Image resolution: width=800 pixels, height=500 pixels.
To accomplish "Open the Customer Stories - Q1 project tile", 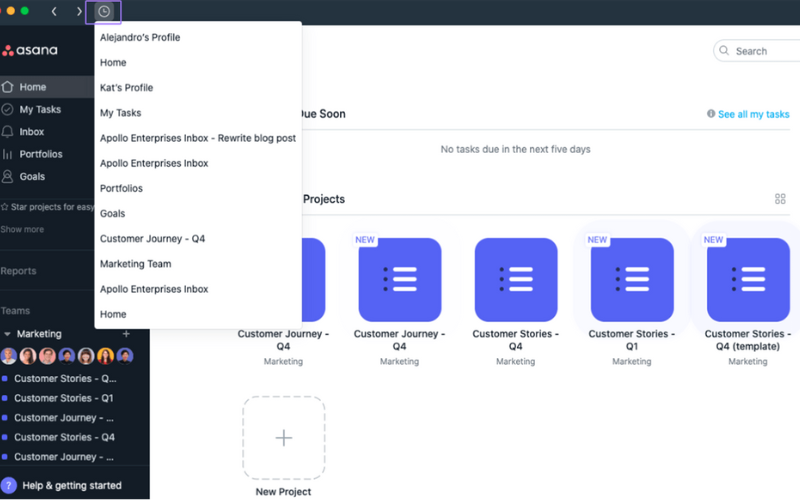I will [632, 280].
